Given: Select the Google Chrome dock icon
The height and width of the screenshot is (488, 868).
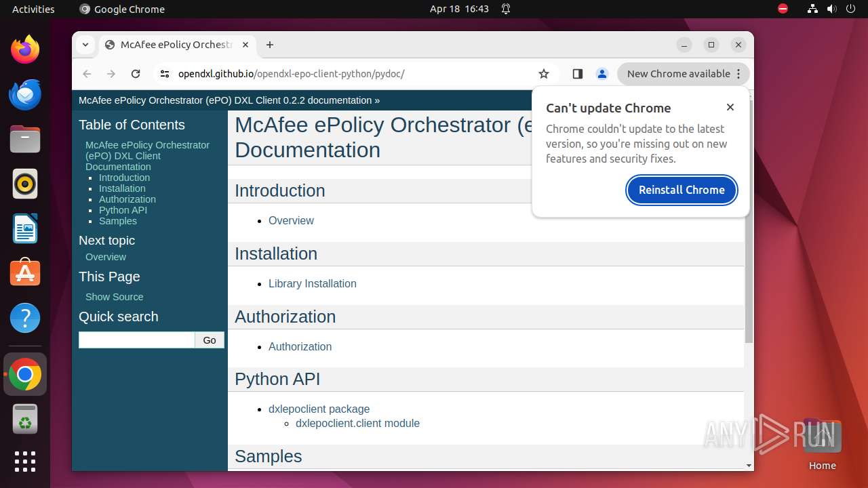Looking at the screenshot, I should click(25, 374).
